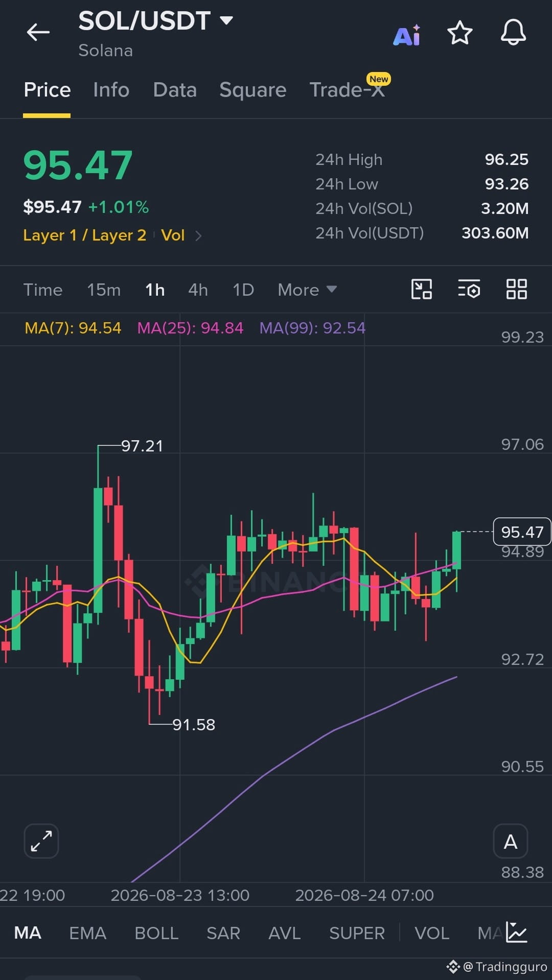Image resolution: width=552 pixels, height=980 pixels.
Task: Switch to the Square tab
Action: click(x=252, y=90)
